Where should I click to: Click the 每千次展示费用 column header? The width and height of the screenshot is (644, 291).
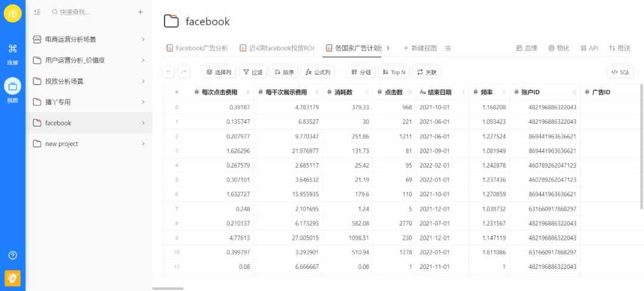pos(288,92)
